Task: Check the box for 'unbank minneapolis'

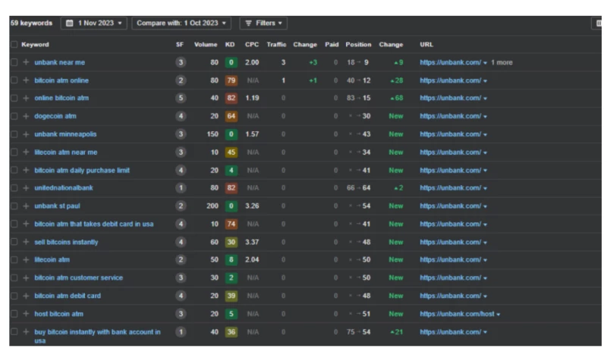Action: click(14, 134)
